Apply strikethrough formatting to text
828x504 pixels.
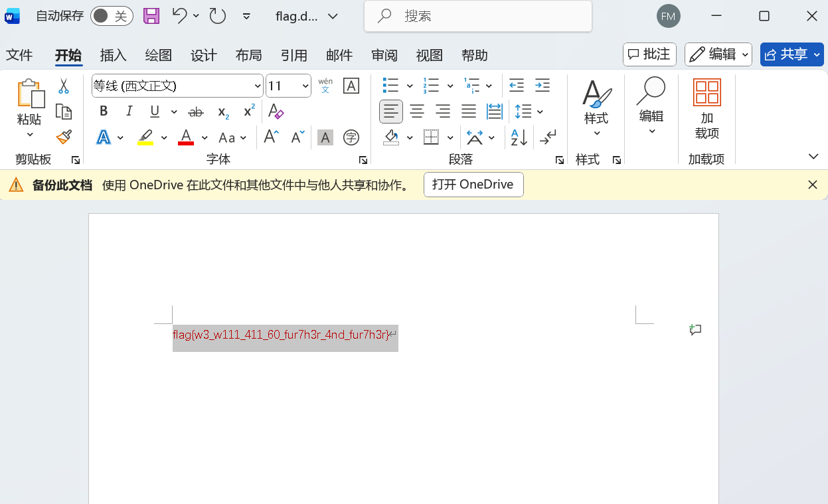[196, 112]
